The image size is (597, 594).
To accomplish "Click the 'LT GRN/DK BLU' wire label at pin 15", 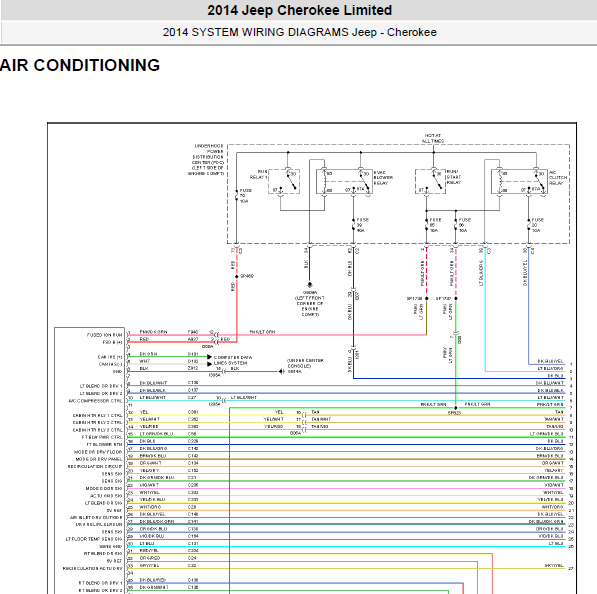I will click(x=156, y=434).
